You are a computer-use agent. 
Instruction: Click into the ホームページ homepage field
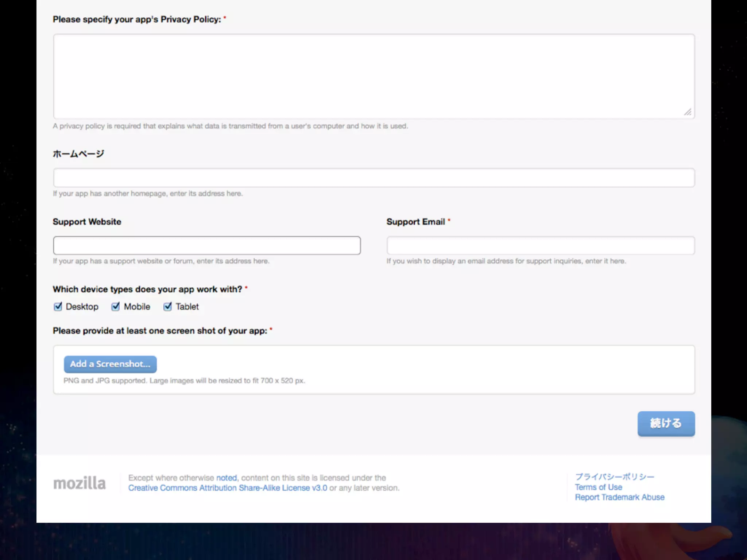click(373, 178)
